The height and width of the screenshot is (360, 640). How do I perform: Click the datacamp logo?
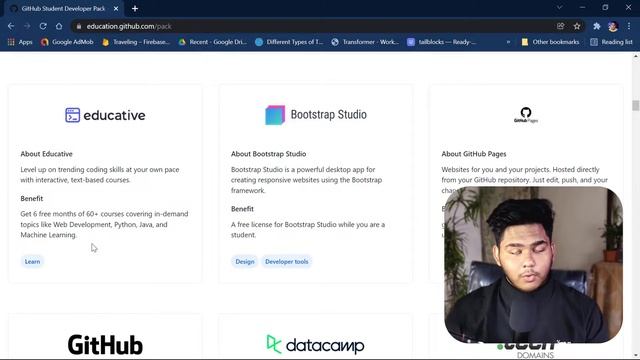tap(315, 345)
